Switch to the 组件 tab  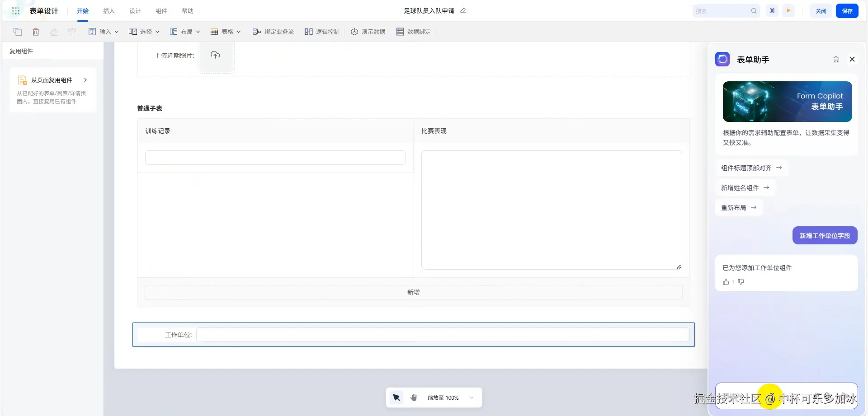[161, 11]
